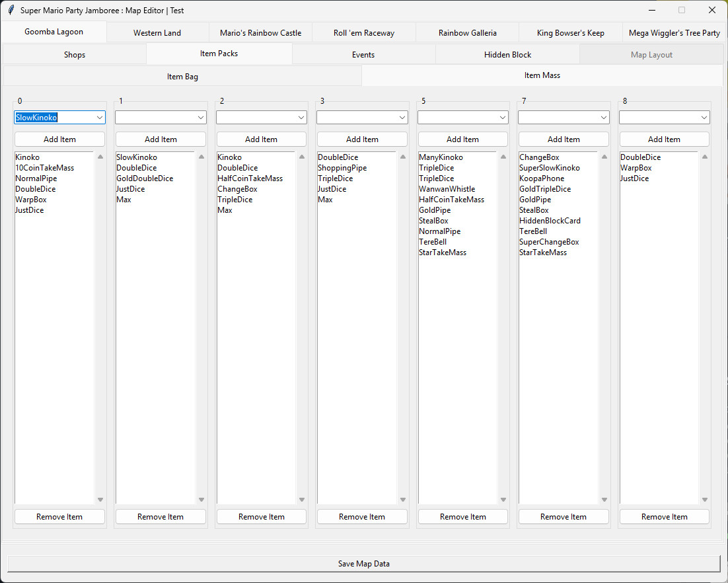
Task: Open the column 0 SlowKinoko dropdown
Action: [x=99, y=118]
